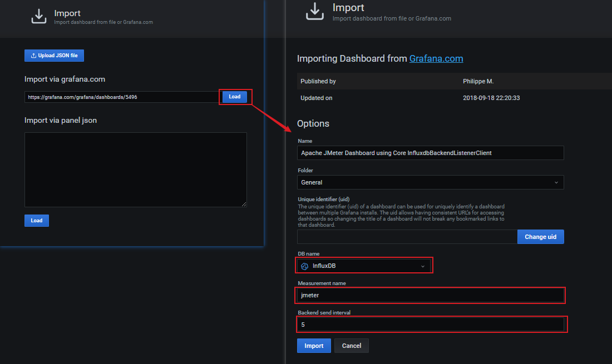Viewport: 612px width, 364px height.
Task: Click the '2018-09-18 22:20:33' updated date
Action: point(491,98)
